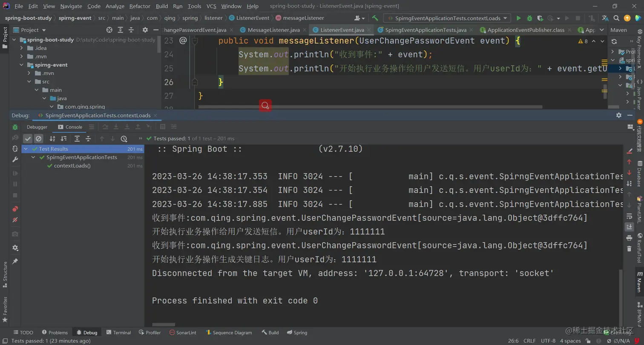The image size is (644, 345).
Task: Run SpirngEventApplicationTests with the green Run button
Action: [518, 18]
